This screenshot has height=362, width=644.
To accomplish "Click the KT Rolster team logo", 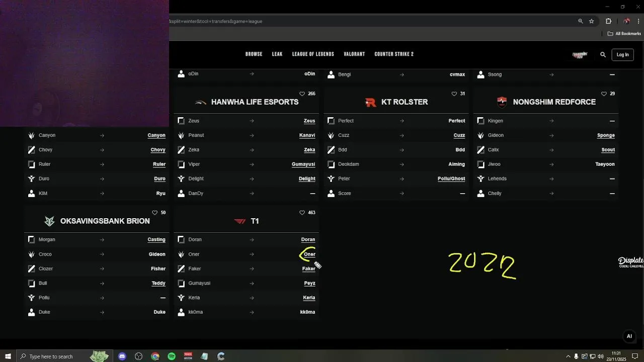I will 371,102.
